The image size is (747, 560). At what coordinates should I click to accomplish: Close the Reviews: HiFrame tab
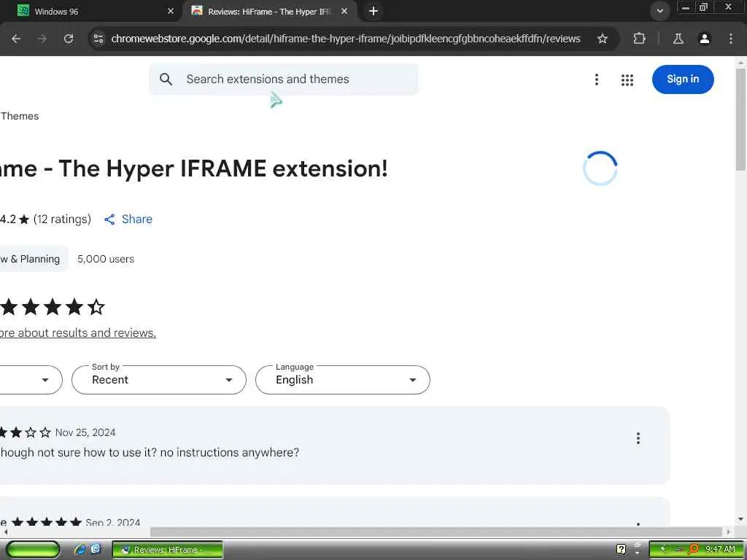click(x=344, y=11)
